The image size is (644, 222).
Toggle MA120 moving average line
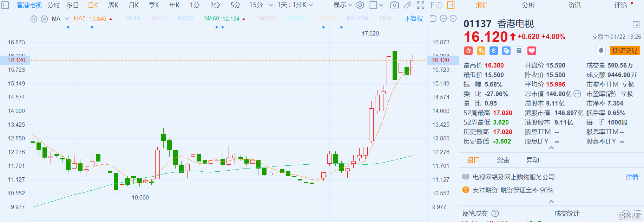click(x=268, y=19)
